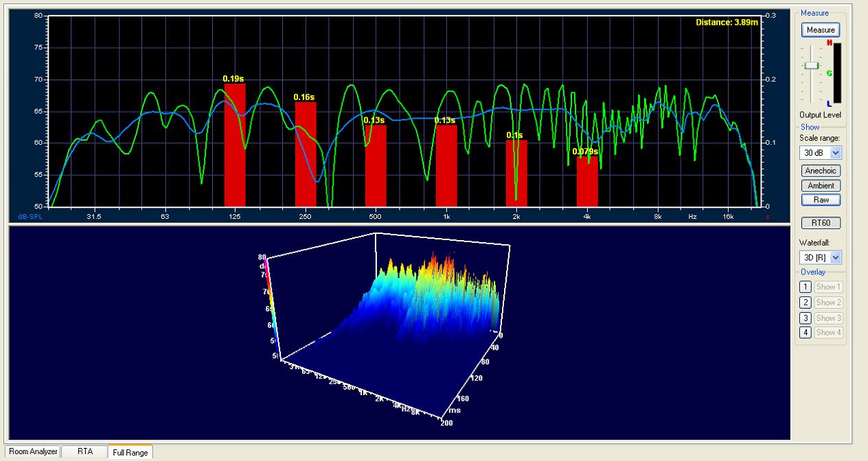868x461 pixels.
Task: Store measurement in overlay slot 3
Action: pyautogui.click(x=806, y=318)
